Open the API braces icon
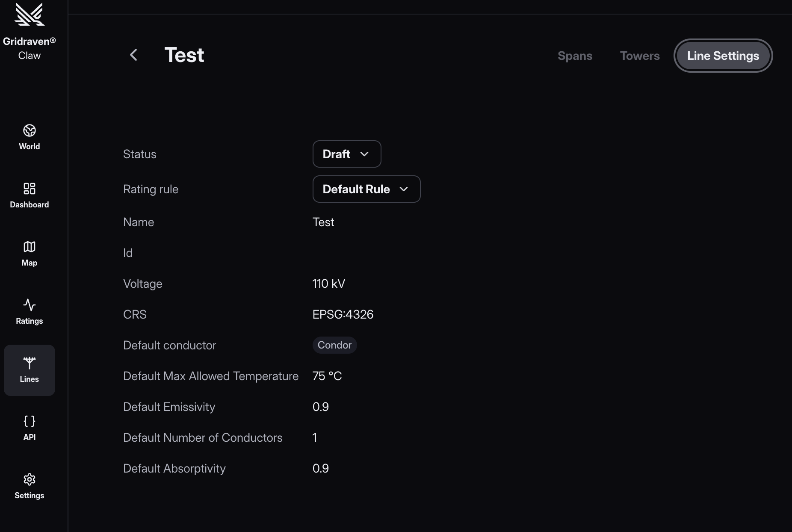The height and width of the screenshot is (532, 792). [30, 421]
